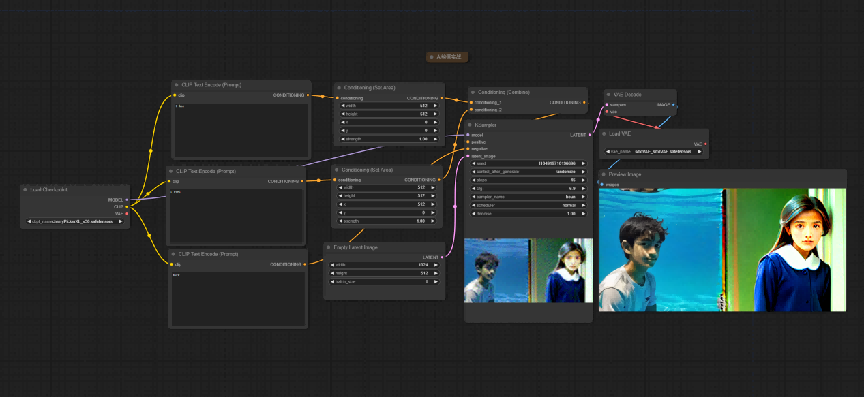Open the scheduler dropdown in KSampler
The width and height of the screenshot is (864, 397).
coord(528,205)
